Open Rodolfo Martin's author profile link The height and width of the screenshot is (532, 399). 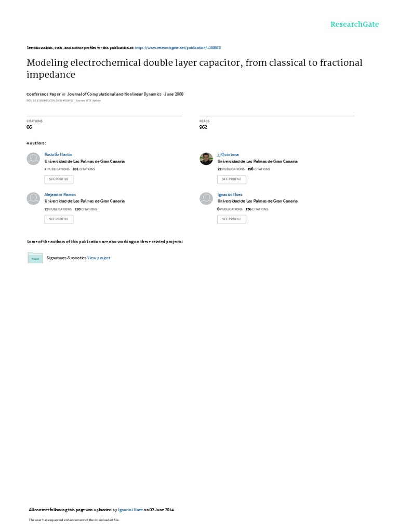(58, 154)
